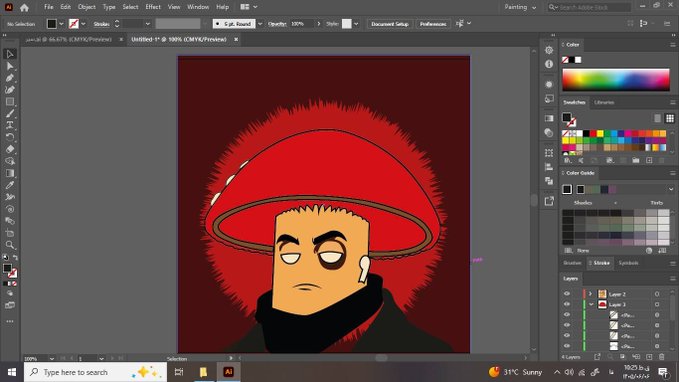Expand Layer 2 contents
The width and height of the screenshot is (679, 382).
590,294
